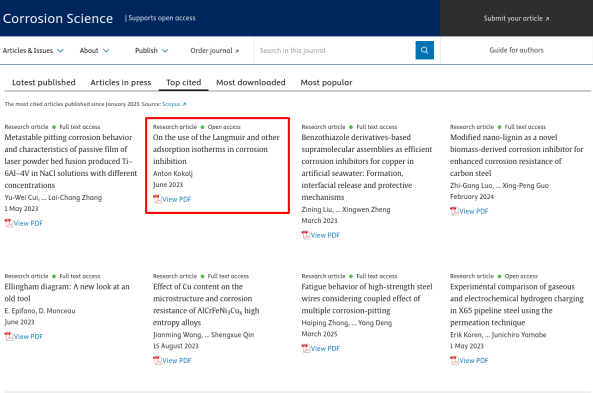Open PDF icon for Metastable pitting corrosion article
Screen dimensions: 593x393
pyautogui.click(x=9, y=223)
